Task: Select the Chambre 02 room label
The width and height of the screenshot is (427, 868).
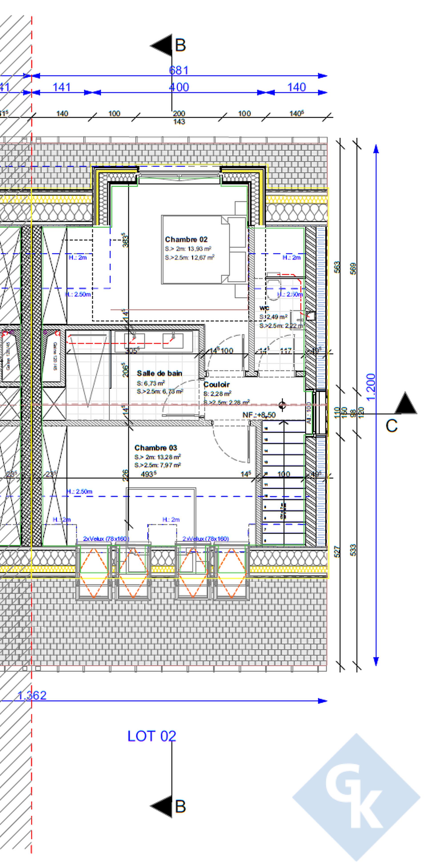Action: [x=186, y=239]
